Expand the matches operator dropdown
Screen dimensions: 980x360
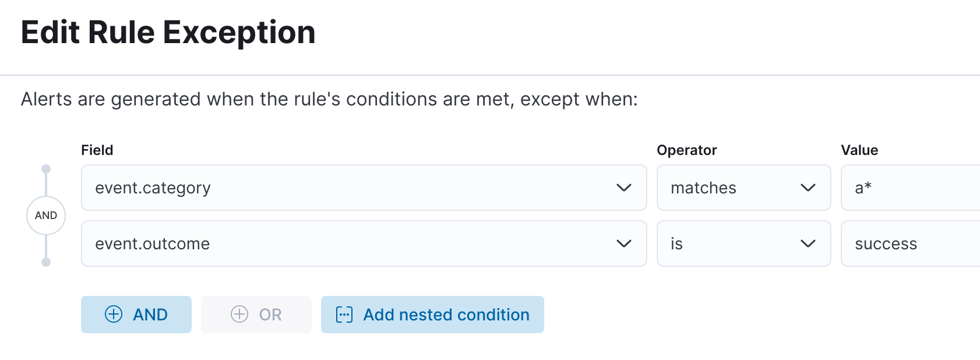pyautogui.click(x=734, y=188)
